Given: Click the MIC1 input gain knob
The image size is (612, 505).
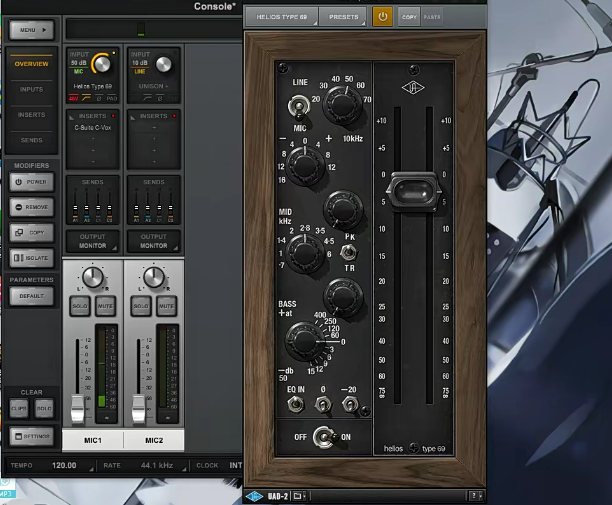Looking at the screenshot, I should tap(102, 64).
